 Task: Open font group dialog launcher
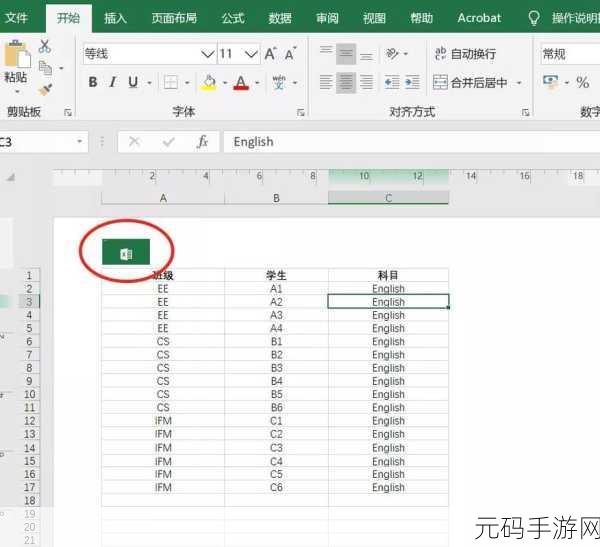pos(301,112)
